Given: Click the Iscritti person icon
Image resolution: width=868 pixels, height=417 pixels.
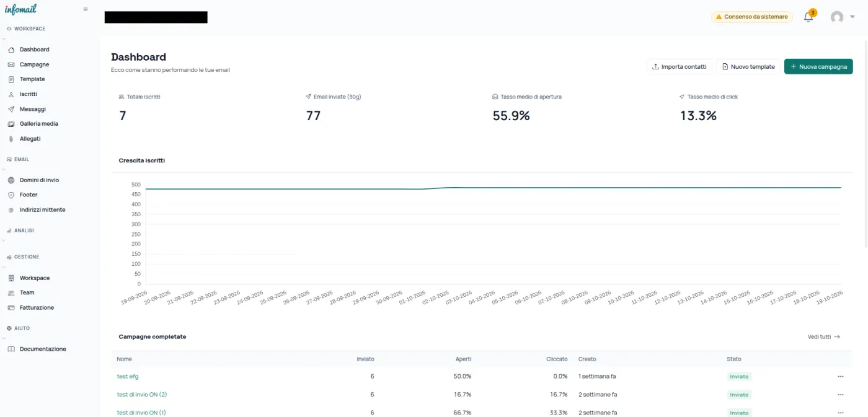Looking at the screenshot, I should pos(11,94).
